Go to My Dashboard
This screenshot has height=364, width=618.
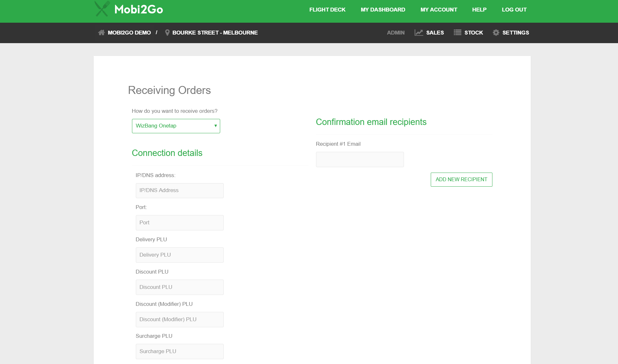click(383, 10)
